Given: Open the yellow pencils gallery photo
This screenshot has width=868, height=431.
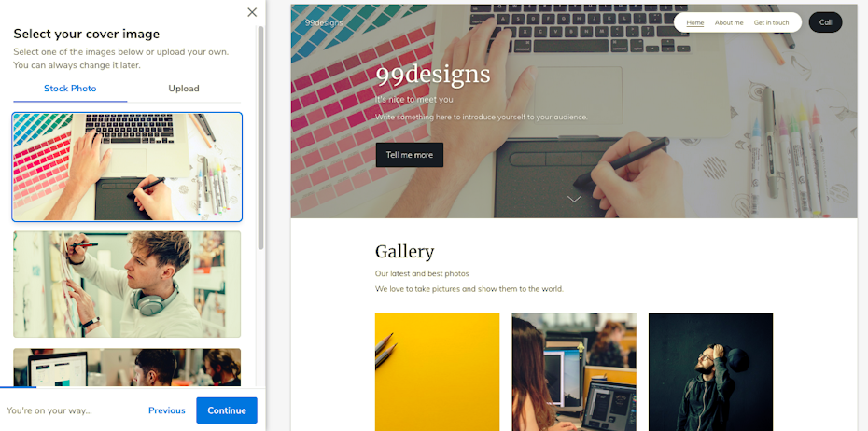Looking at the screenshot, I should click(438, 372).
